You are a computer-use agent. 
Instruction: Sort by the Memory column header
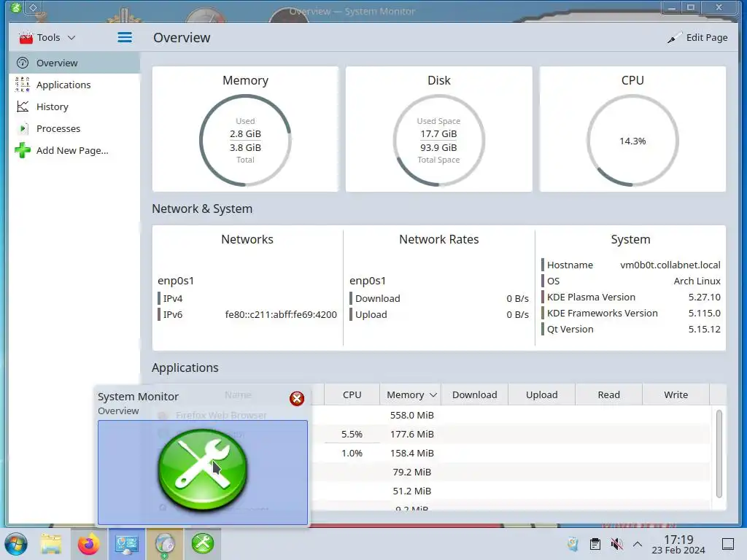coord(410,394)
